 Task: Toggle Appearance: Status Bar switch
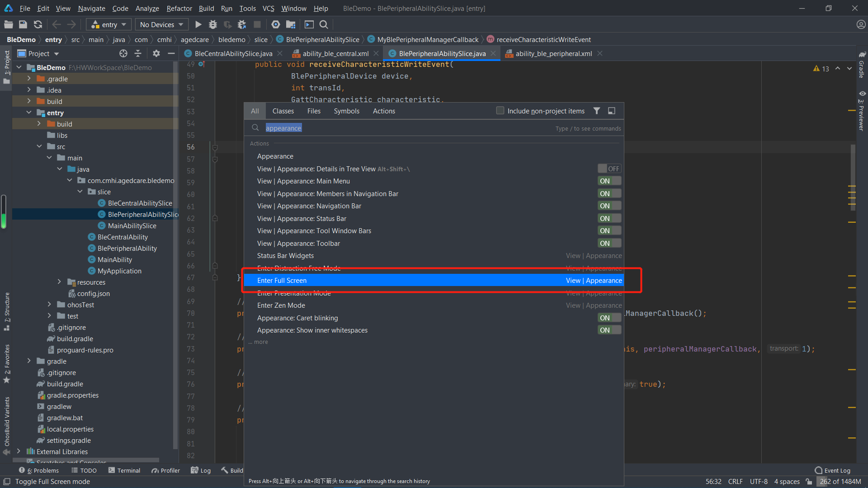point(609,218)
